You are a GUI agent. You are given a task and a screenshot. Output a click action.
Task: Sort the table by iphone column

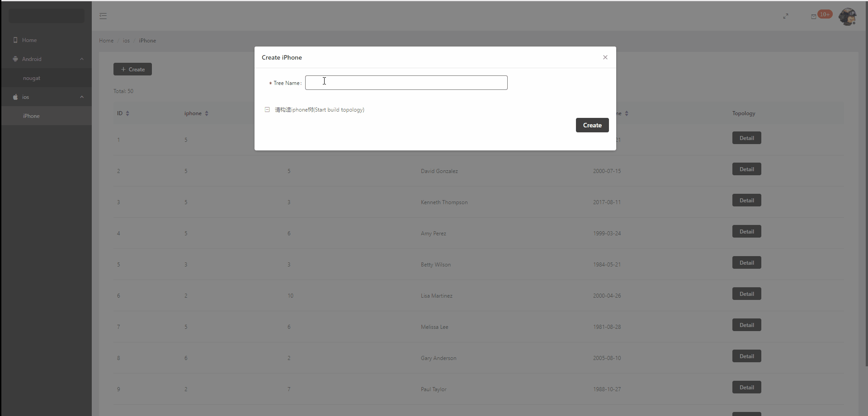coord(207,113)
